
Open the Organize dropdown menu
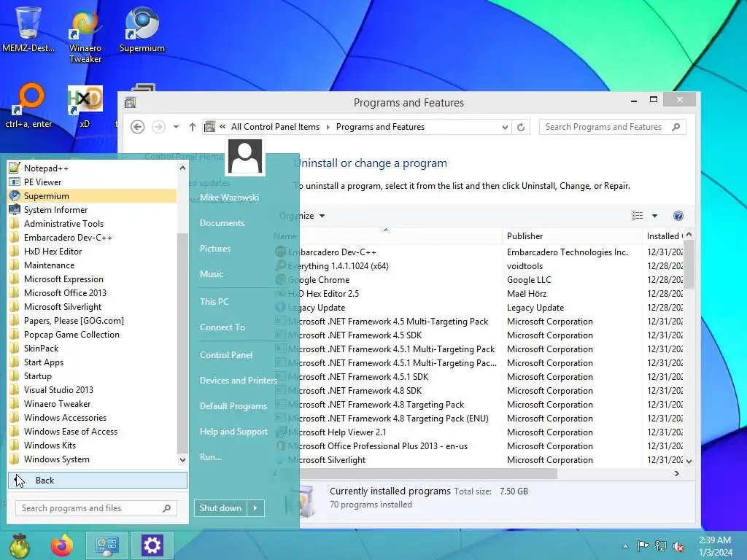pos(303,216)
